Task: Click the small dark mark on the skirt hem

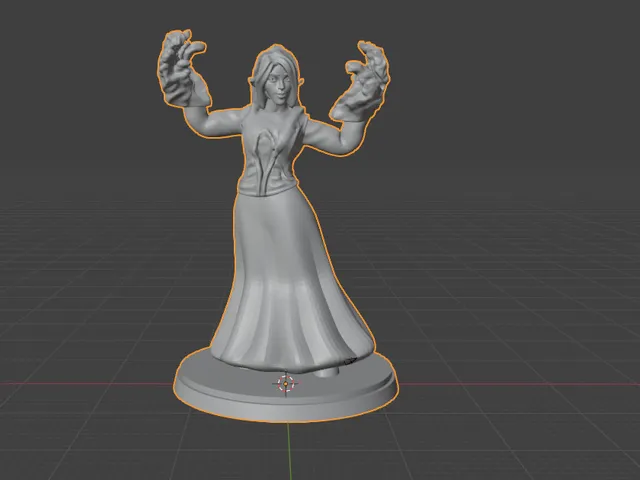Action: click(351, 361)
